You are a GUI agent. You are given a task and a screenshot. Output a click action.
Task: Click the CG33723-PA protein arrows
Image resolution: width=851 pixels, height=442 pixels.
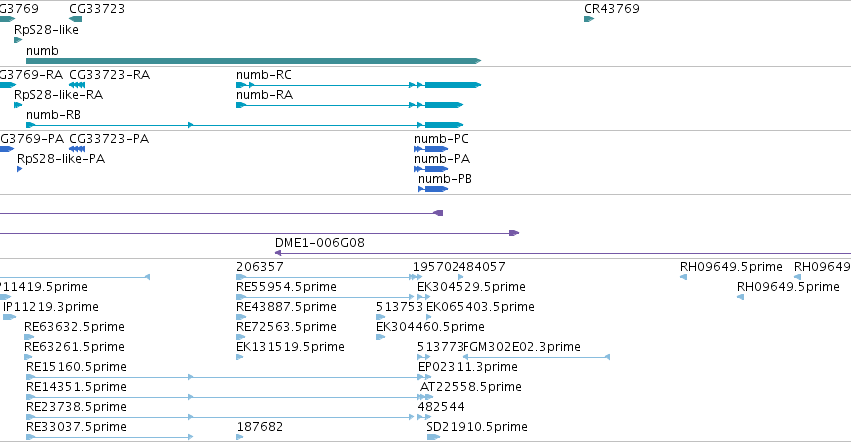tap(77, 149)
